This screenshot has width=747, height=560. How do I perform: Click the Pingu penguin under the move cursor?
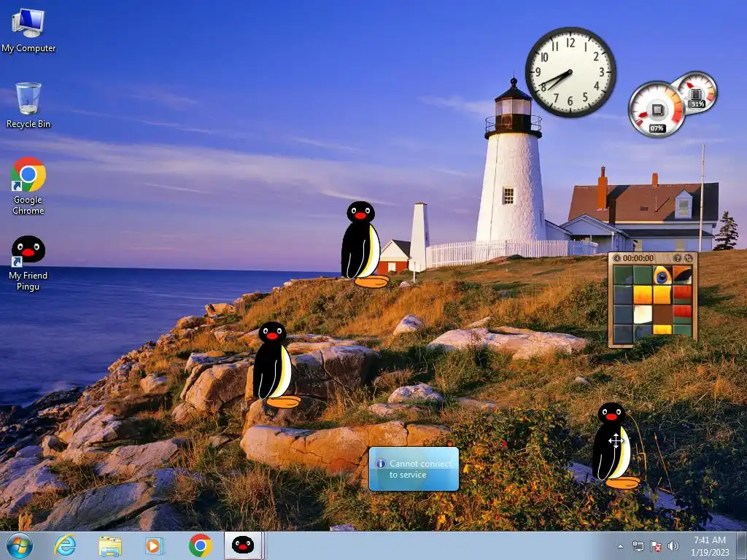(615, 446)
